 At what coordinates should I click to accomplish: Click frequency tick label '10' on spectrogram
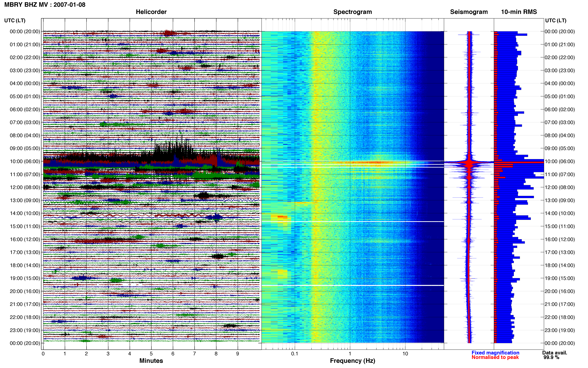click(405, 354)
